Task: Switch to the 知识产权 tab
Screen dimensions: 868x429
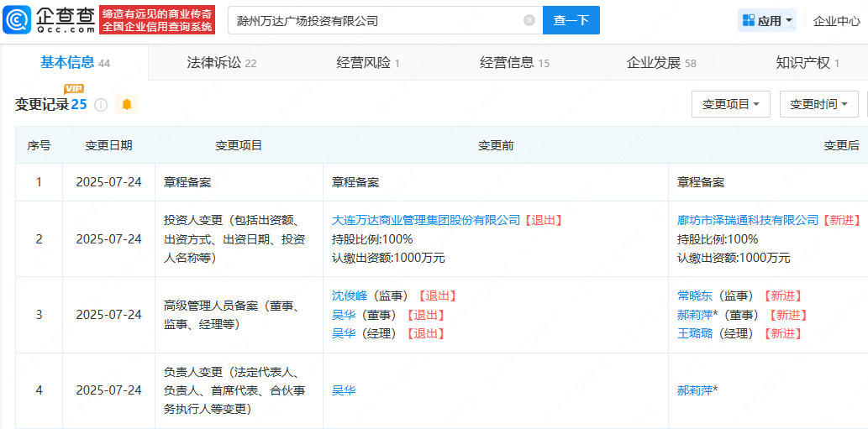Action: pos(808,63)
